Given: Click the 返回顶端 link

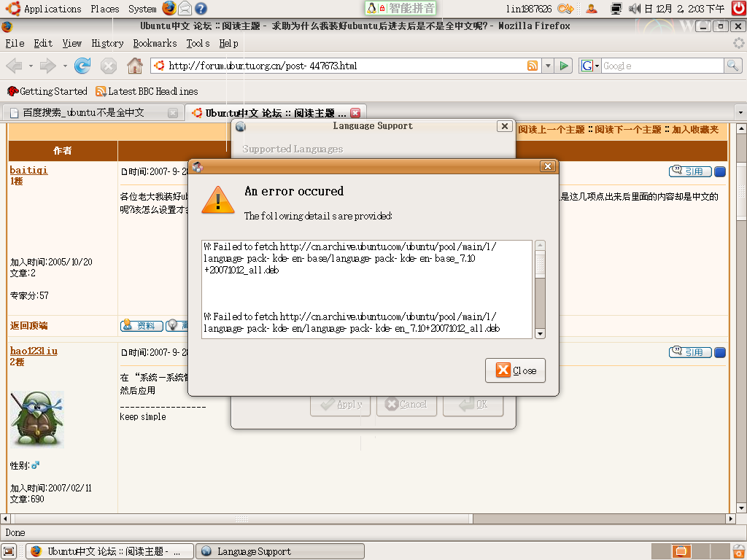Looking at the screenshot, I should [28, 326].
